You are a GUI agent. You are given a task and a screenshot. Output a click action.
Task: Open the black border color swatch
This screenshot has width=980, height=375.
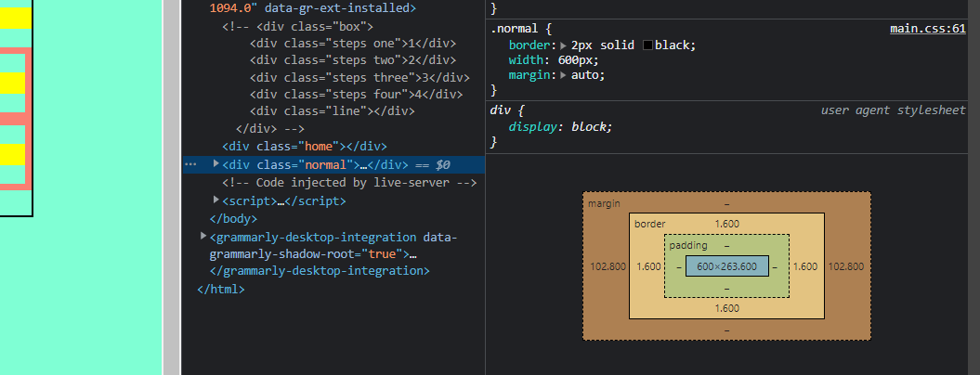click(x=647, y=45)
